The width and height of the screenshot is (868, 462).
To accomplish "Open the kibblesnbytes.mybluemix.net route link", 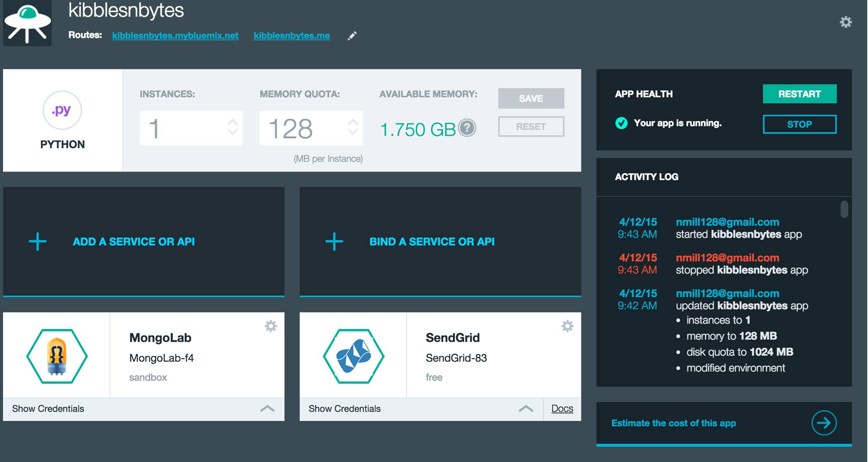I will pos(175,36).
